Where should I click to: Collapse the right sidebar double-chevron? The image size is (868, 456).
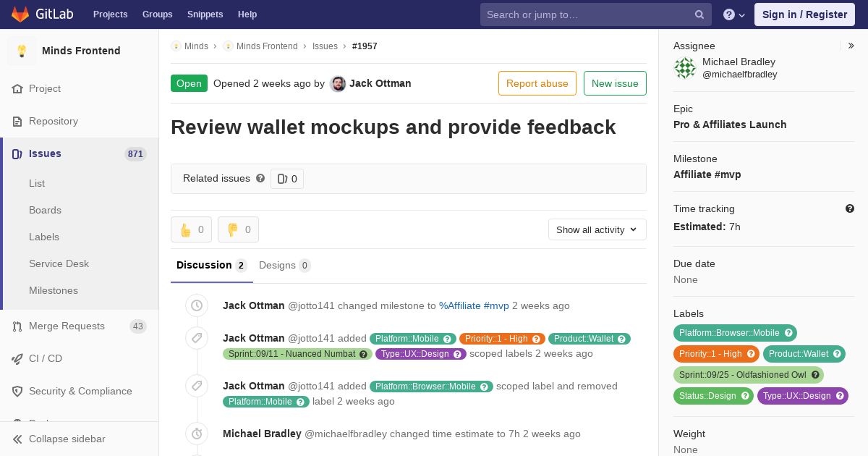pos(851,46)
